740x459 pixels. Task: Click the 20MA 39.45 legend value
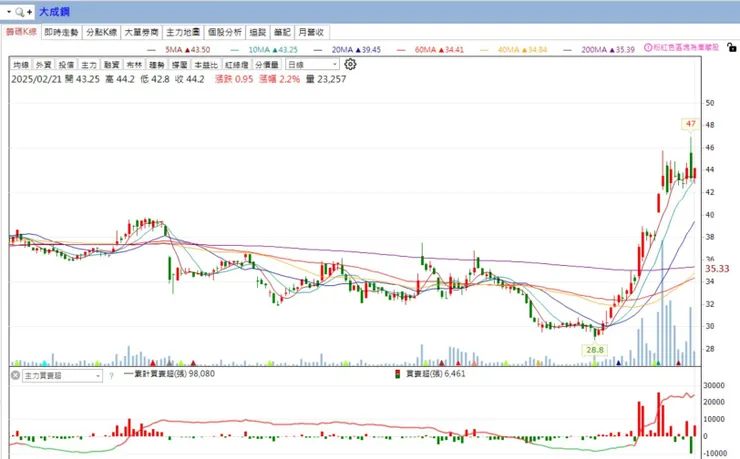[356, 50]
